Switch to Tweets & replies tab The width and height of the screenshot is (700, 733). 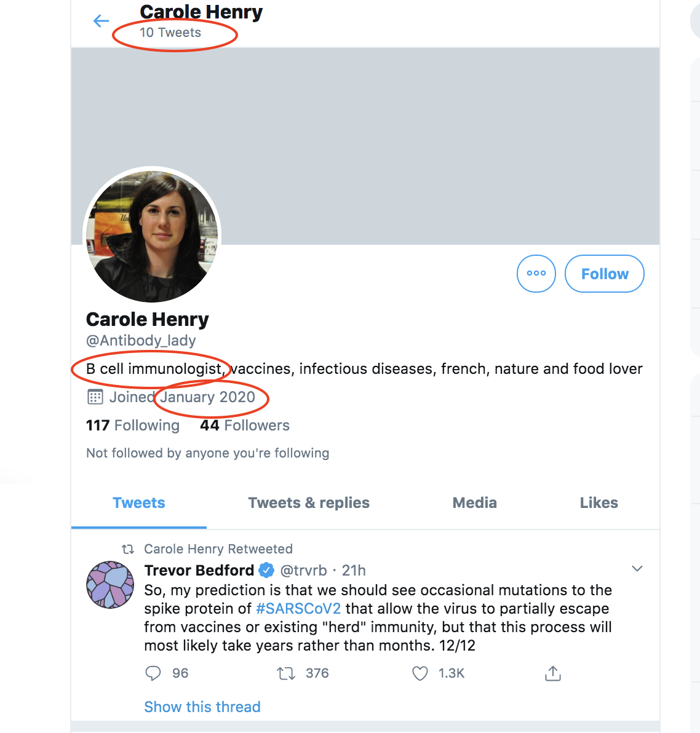click(309, 503)
